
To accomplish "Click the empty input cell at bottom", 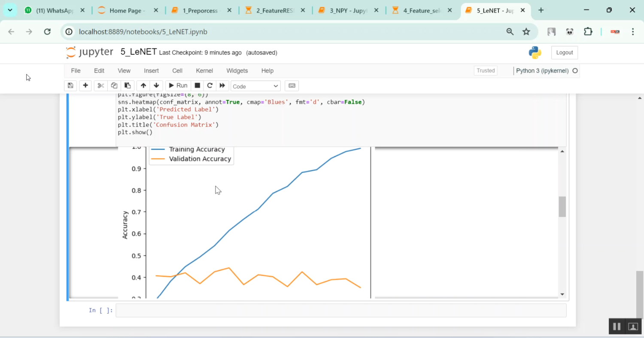I will [340, 311].
